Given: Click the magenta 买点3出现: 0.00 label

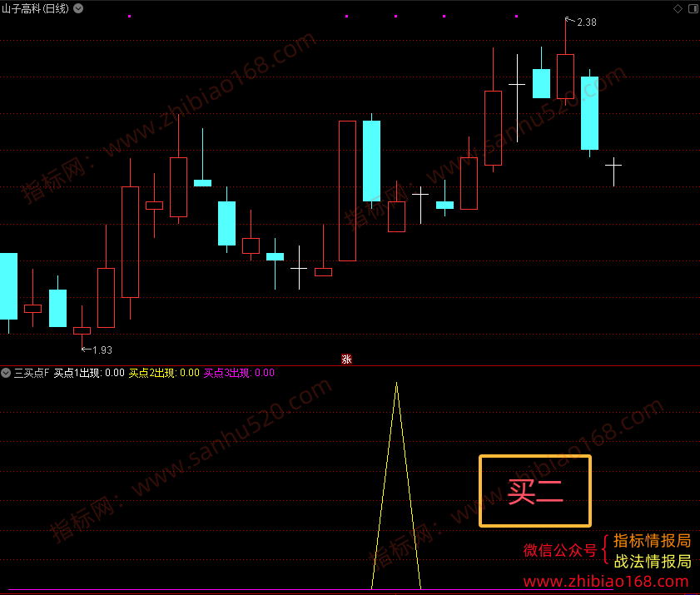Looking at the screenshot, I should click(239, 373).
